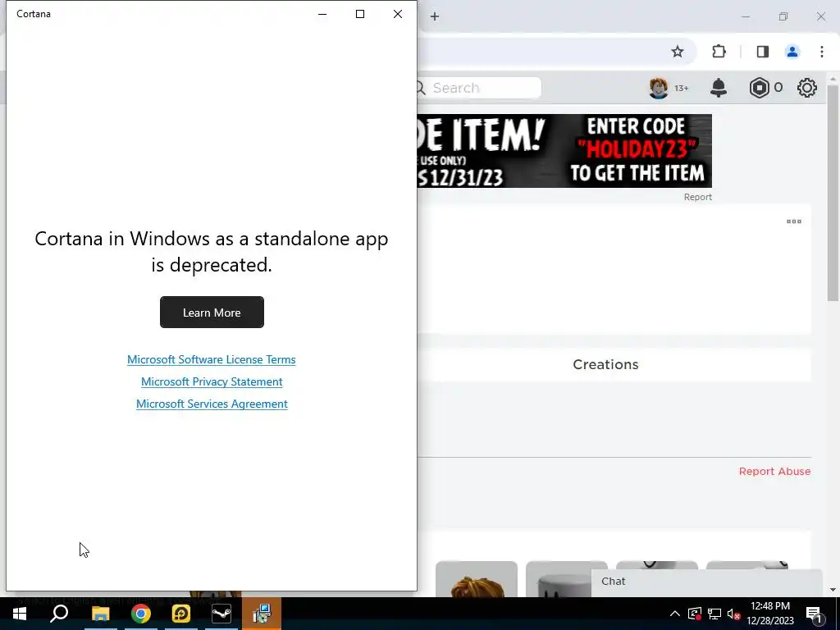Open Robux balance icon
The image size is (840, 630).
pos(759,88)
